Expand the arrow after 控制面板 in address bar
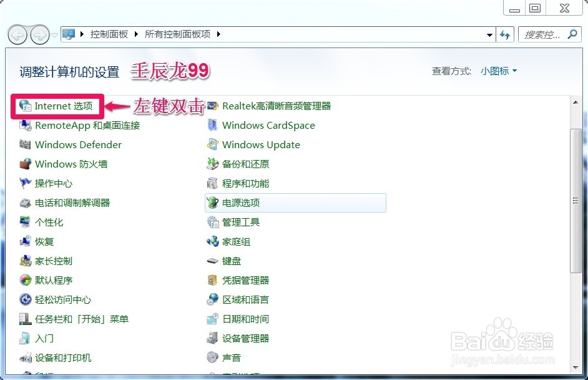The image size is (588, 380). (x=136, y=34)
